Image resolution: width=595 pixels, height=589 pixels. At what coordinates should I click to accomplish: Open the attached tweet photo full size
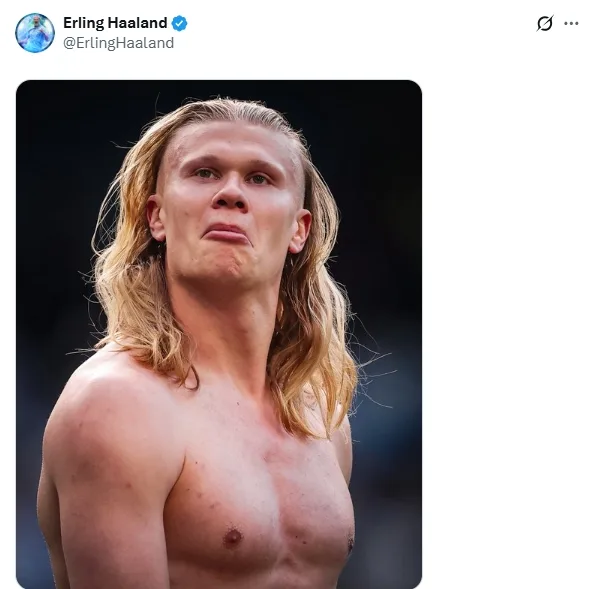(x=219, y=334)
